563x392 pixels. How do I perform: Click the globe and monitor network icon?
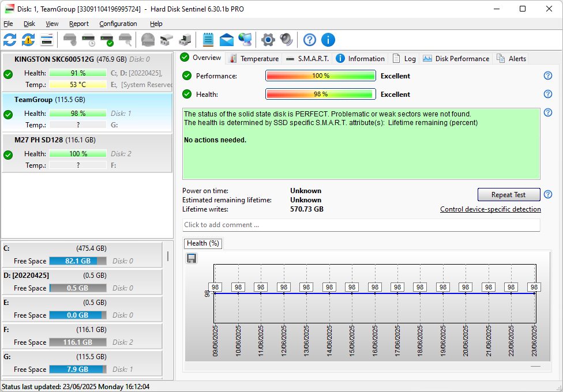point(246,40)
